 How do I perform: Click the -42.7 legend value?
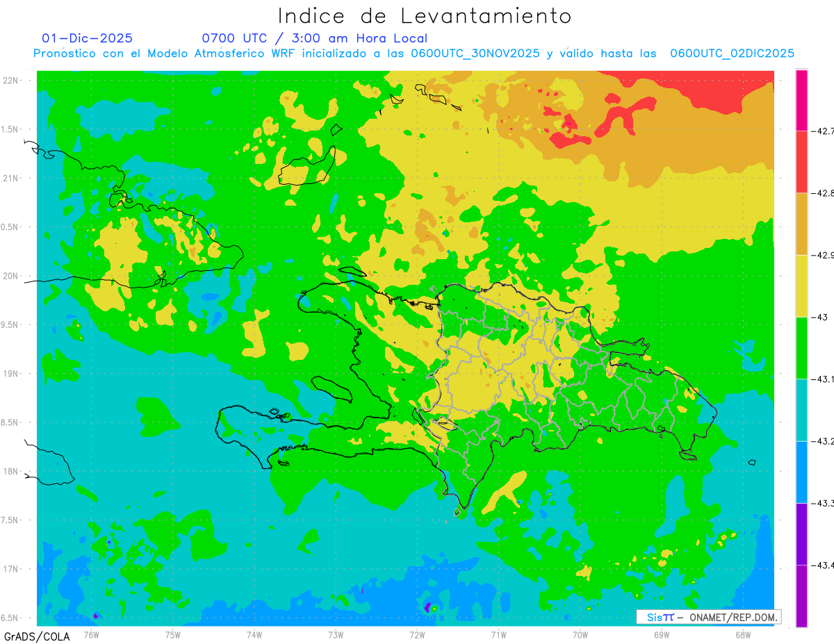coord(822,131)
